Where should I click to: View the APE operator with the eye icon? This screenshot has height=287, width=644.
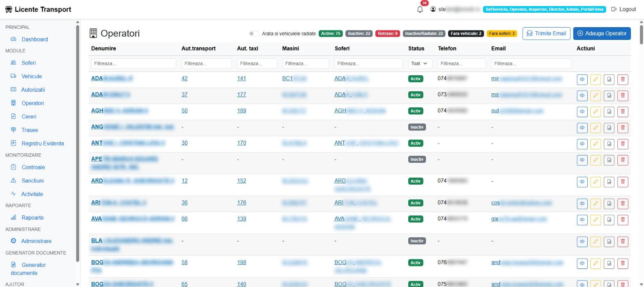(582, 160)
